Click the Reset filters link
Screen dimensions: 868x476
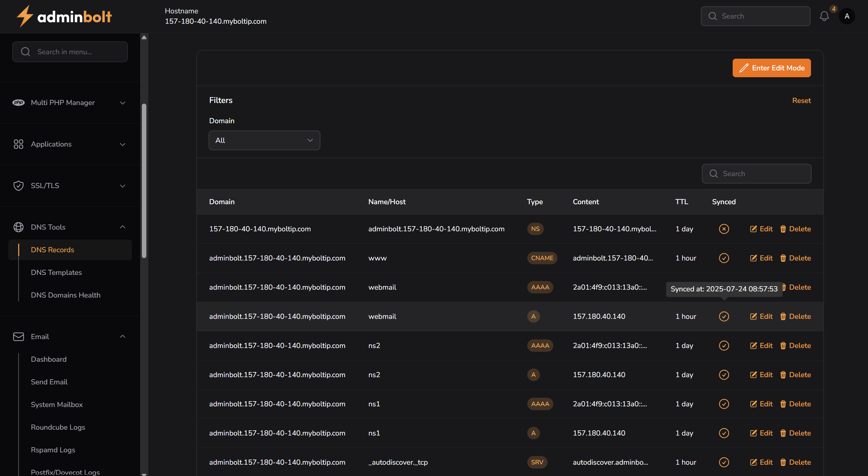[x=801, y=101]
